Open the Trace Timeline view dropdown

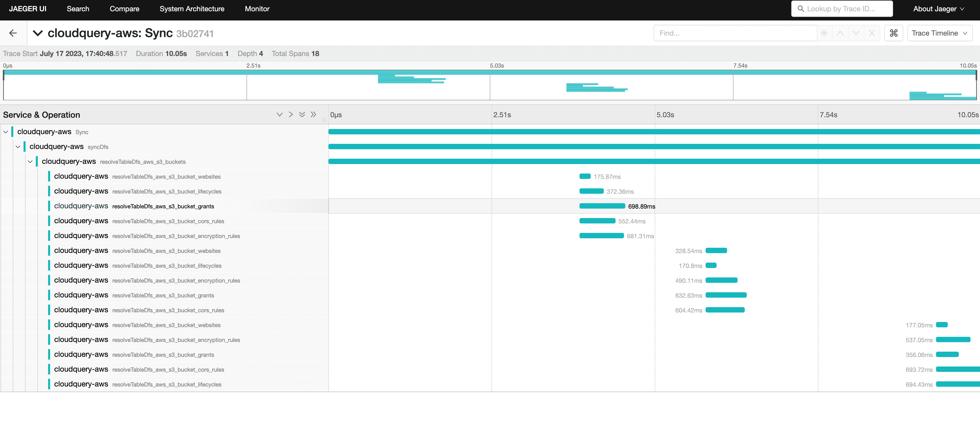[939, 33]
